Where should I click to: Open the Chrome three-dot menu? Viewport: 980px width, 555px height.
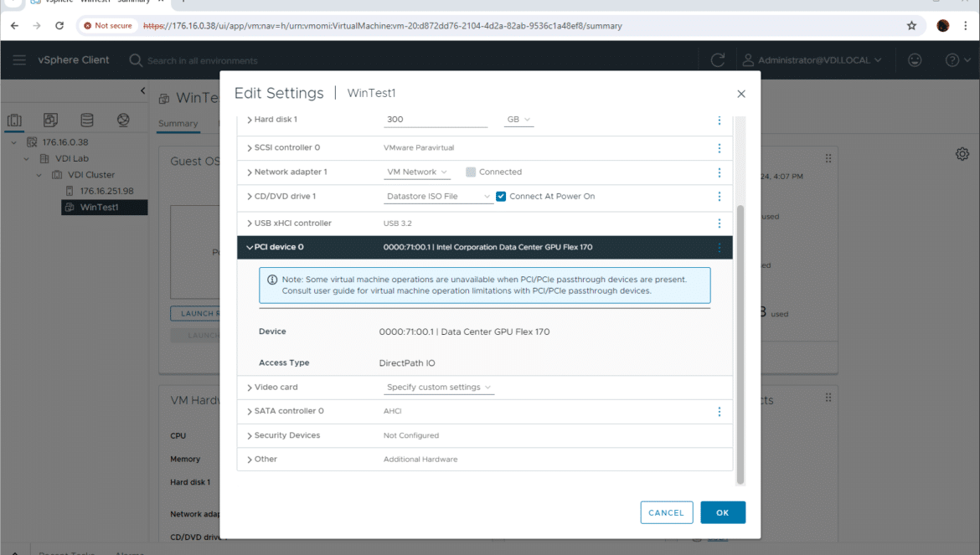(x=966, y=26)
